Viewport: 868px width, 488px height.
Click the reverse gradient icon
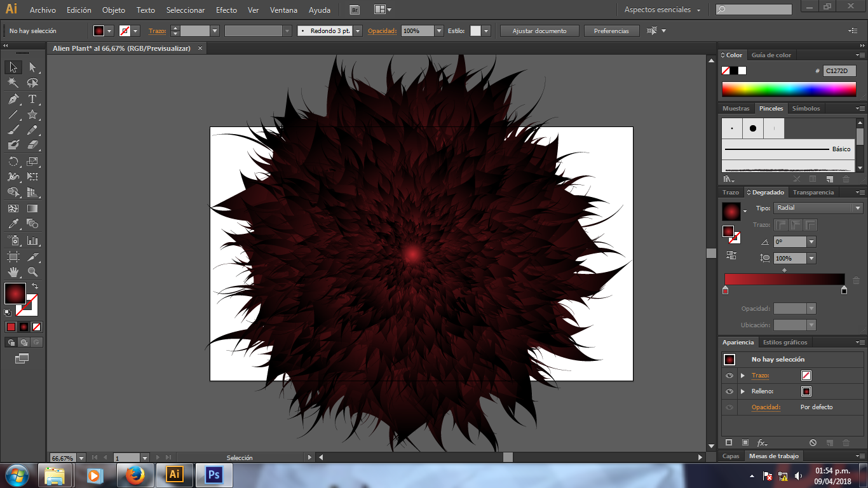coord(731,255)
